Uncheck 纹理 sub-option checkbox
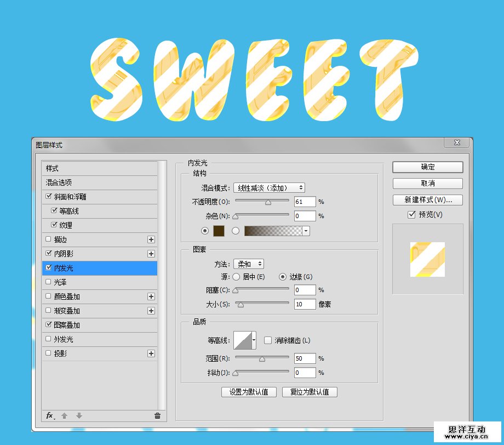The width and height of the screenshot is (504, 445). coord(54,225)
